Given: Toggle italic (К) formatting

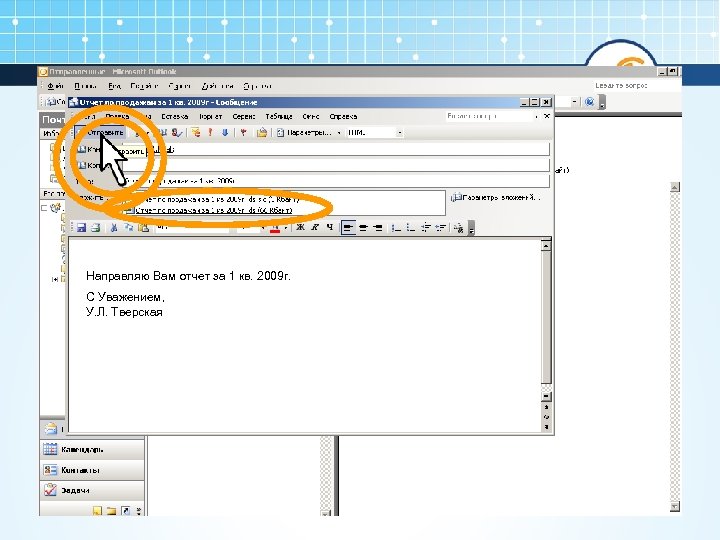Looking at the screenshot, I should tap(315, 227).
